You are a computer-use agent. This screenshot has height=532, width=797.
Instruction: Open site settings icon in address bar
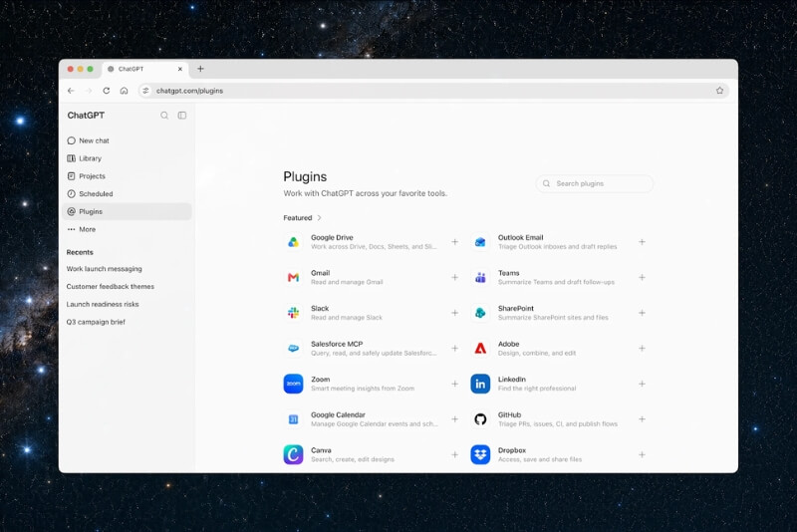click(145, 91)
